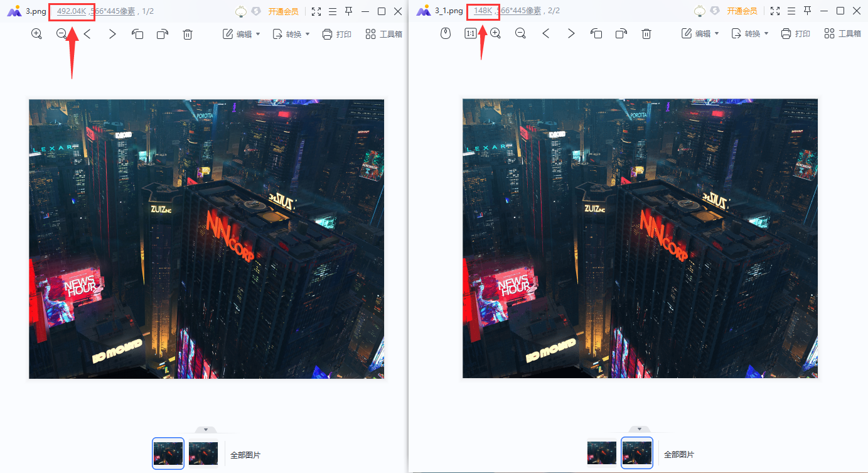Open hamburger menu in 3.png window
Viewport: 868px width, 473px height.
(x=333, y=11)
